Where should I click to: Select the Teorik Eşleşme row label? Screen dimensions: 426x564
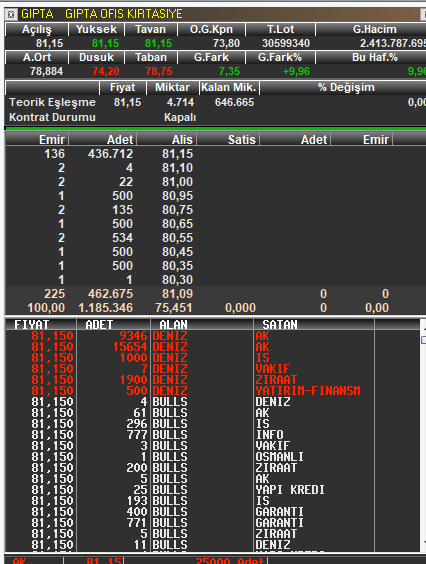pos(52,102)
